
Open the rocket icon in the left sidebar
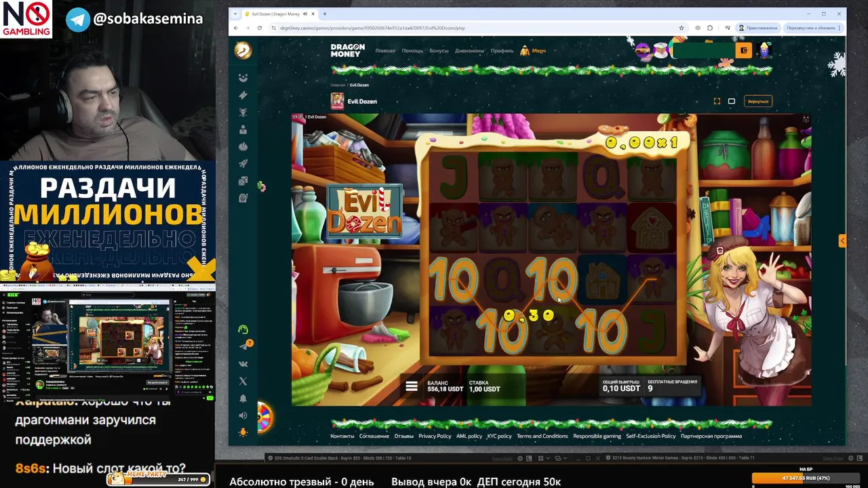[x=243, y=163]
